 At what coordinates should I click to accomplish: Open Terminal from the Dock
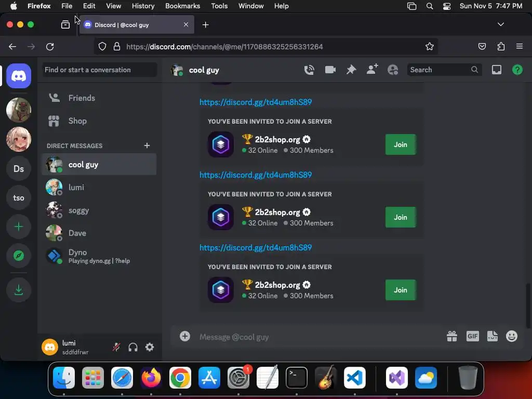point(297,378)
